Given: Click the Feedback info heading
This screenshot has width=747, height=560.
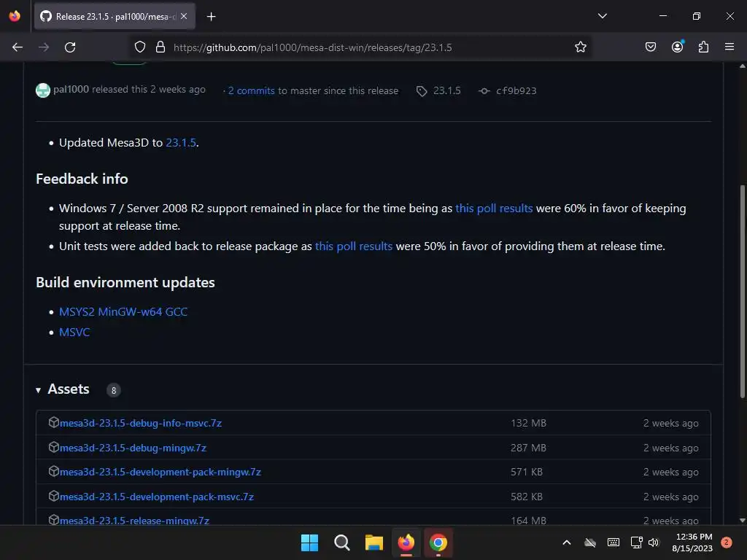Looking at the screenshot, I should (82, 179).
